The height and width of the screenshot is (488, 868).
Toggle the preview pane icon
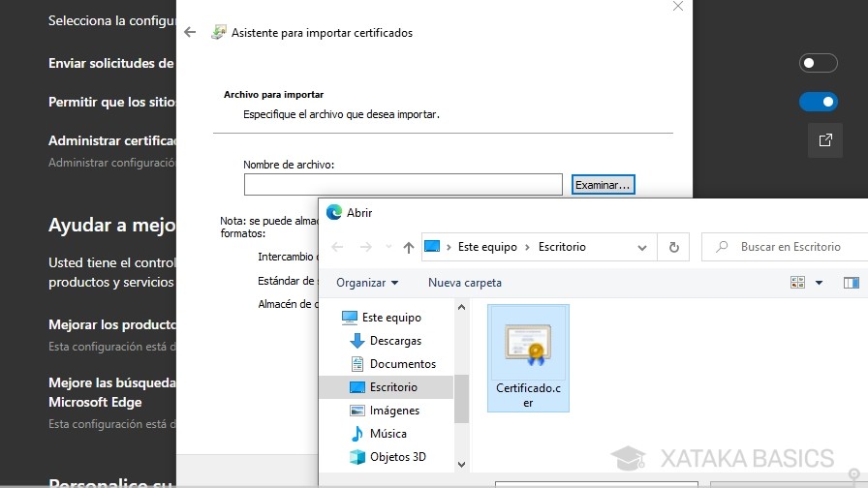point(851,283)
